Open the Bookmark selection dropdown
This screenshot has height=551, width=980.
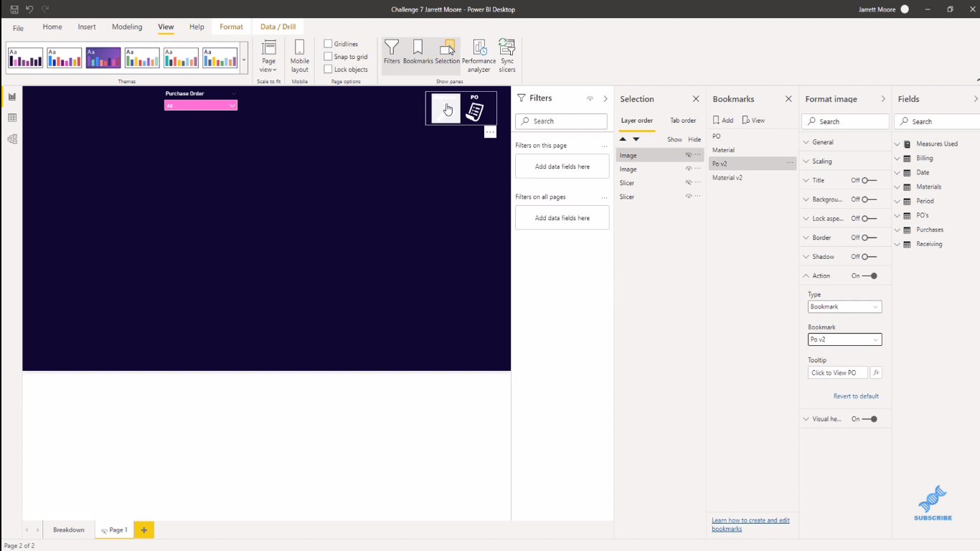pos(844,340)
